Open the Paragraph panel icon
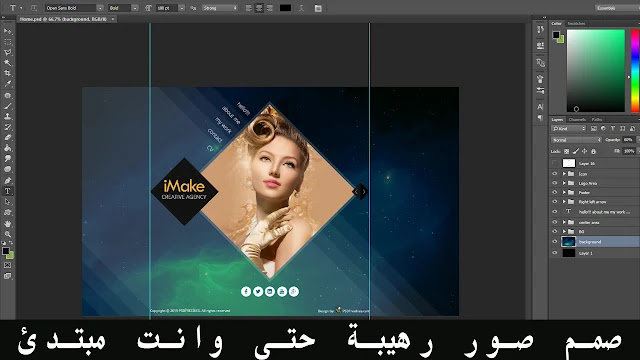The height and width of the screenshot is (360, 640). click(540, 118)
